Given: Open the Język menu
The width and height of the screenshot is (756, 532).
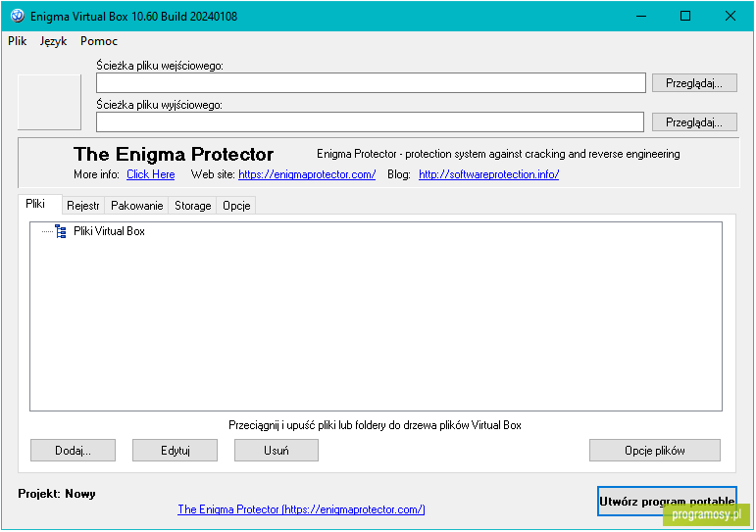Looking at the screenshot, I should [53, 41].
